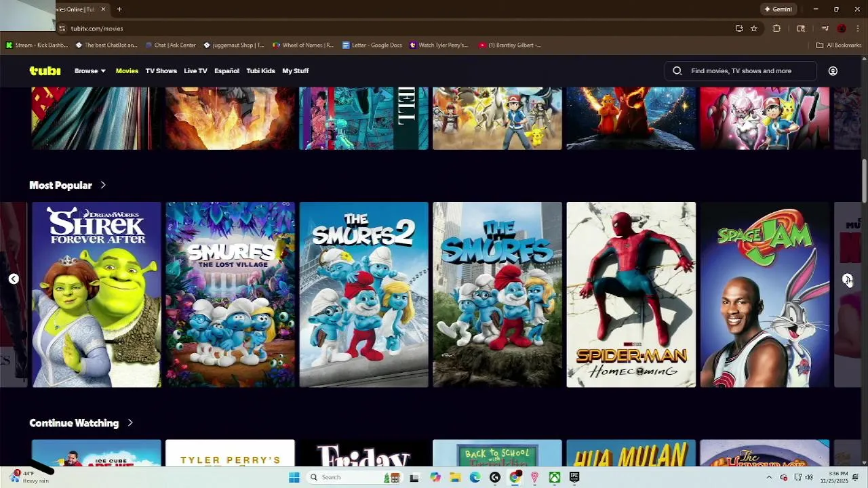This screenshot has height=488, width=868.
Task: Open the Chrome profile avatar
Action: [x=842, y=28]
